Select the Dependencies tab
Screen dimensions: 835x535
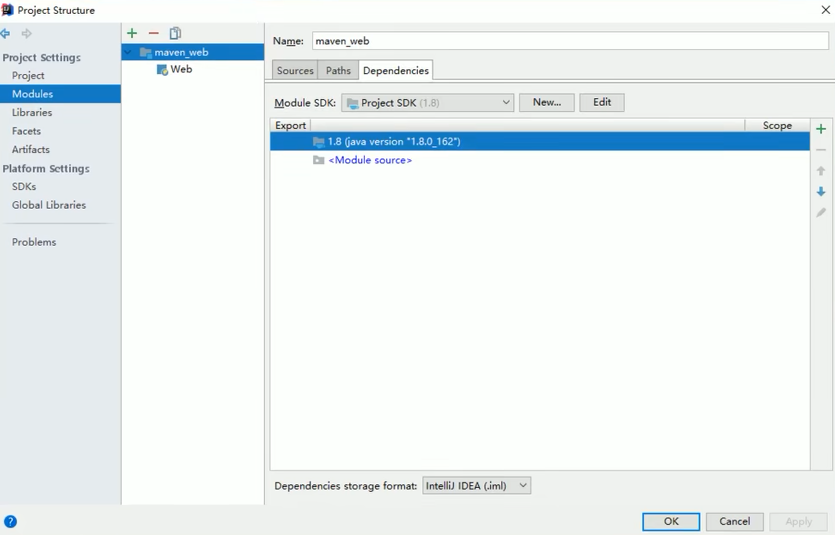(396, 70)
